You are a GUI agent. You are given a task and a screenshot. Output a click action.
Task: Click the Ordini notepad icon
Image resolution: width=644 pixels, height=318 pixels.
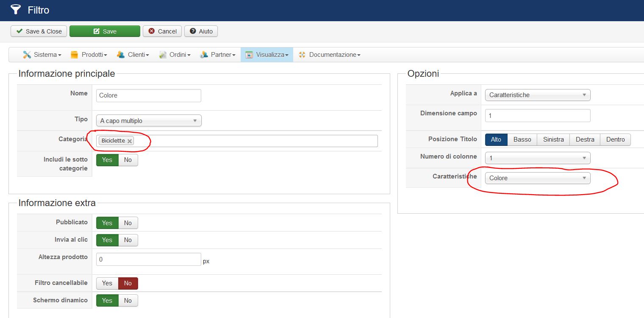click(162, 55)
